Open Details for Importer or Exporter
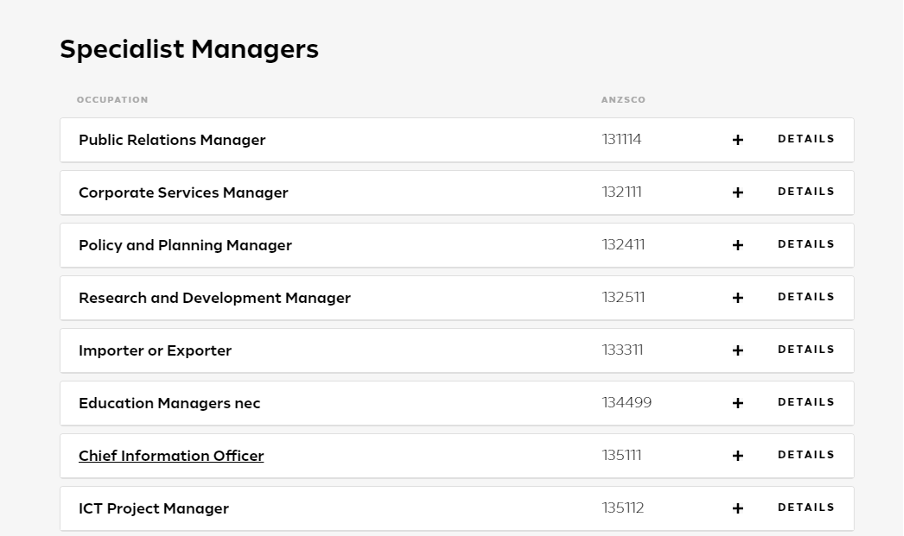This screenshot has height=536, width=904. pyautogui.click(x=806, y=350)
